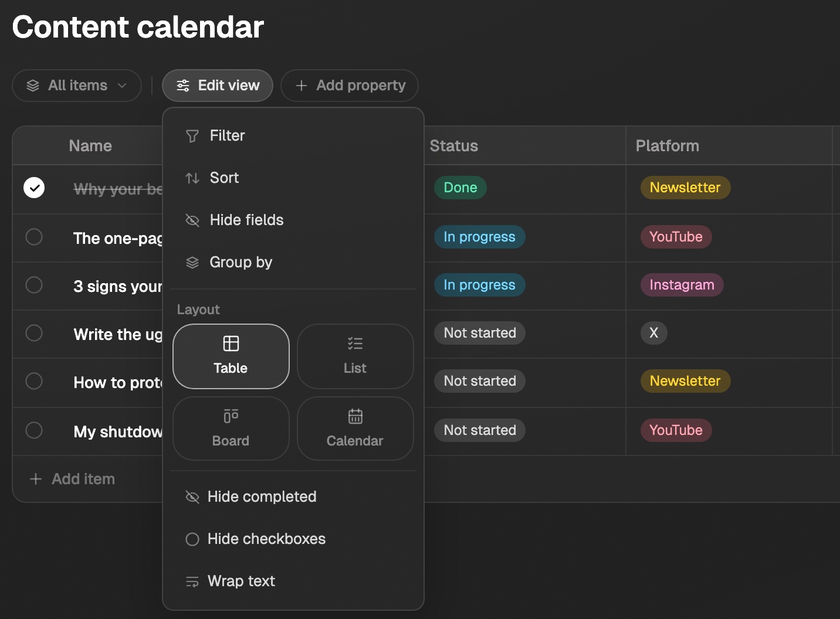This screenshot has width=840, height=619.
Task: Choose Hide fields in the menu
Action: tap(293, 220)
